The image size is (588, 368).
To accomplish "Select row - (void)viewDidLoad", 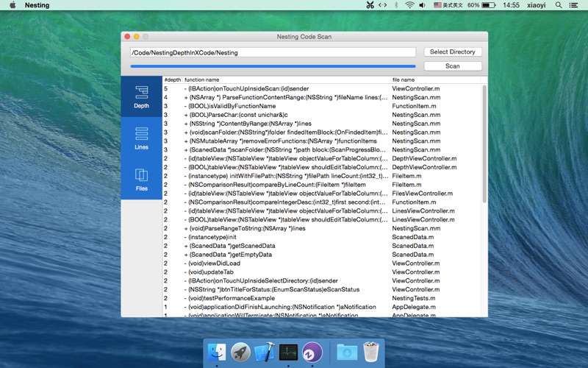I will click(322, 263).
